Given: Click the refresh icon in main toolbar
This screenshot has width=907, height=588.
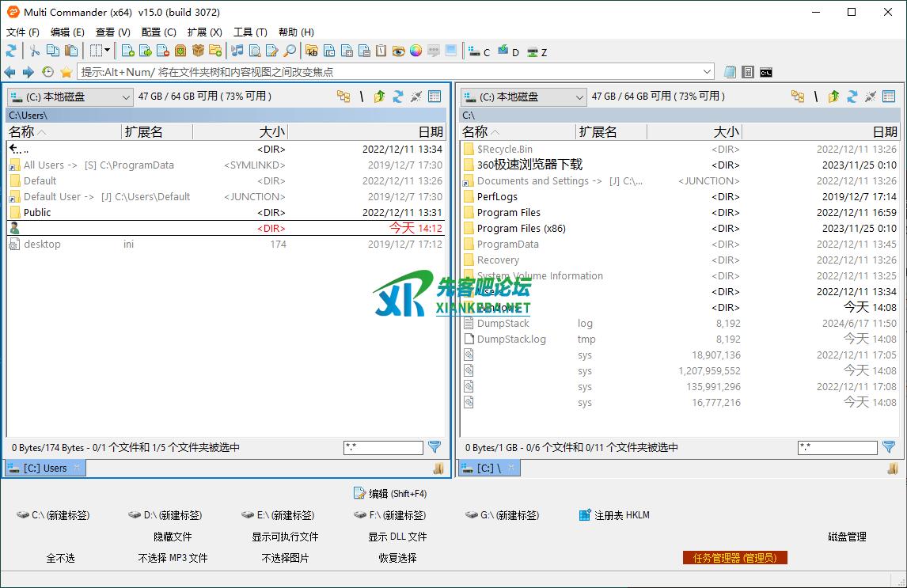Looking at the screenshot, I should (x=11, y=51).
